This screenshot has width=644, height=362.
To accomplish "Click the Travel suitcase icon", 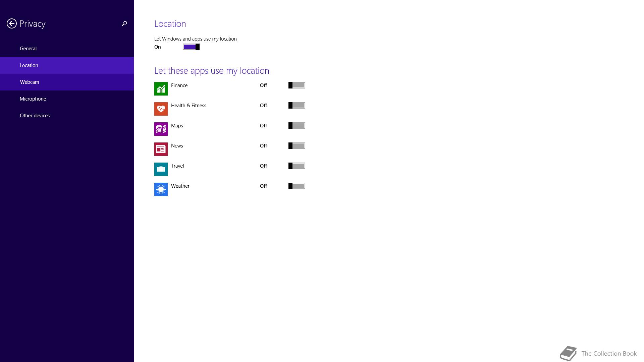I will click(x=161, y=169).
